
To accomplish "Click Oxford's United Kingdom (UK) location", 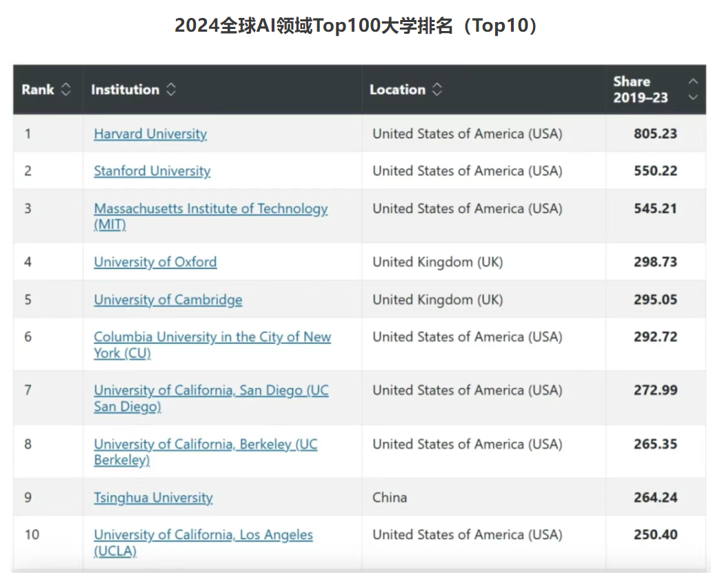I will coord(437,262).
